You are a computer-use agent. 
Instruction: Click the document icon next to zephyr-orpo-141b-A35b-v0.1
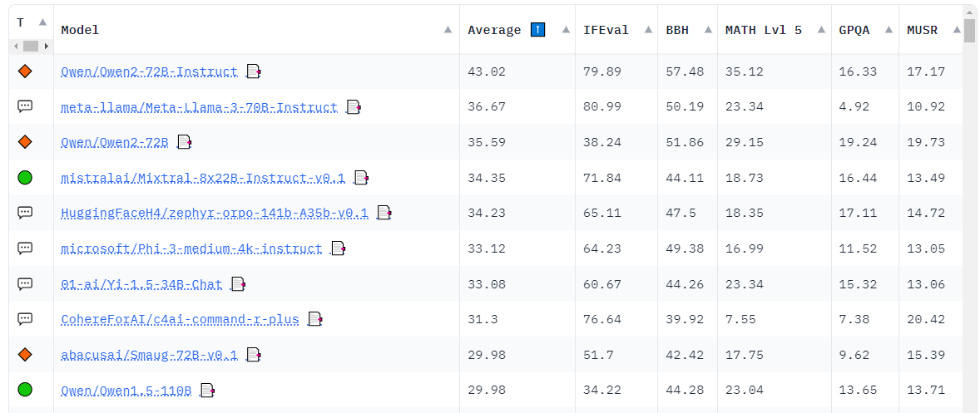(x=384, y=213)
